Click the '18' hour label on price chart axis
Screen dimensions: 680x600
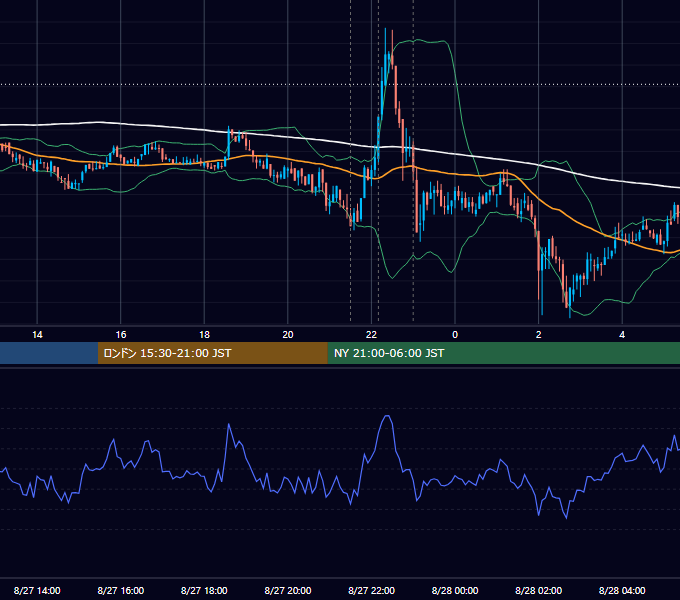204,335
